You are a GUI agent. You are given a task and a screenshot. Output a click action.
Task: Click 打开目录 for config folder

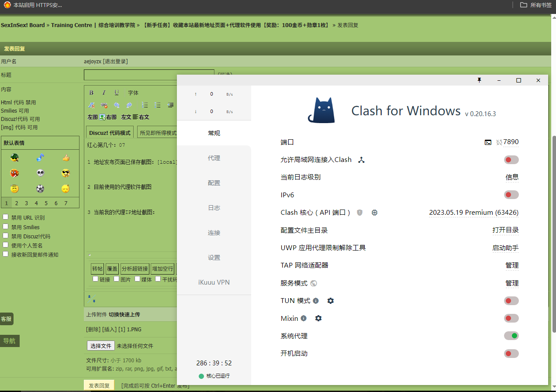point(506,230)
